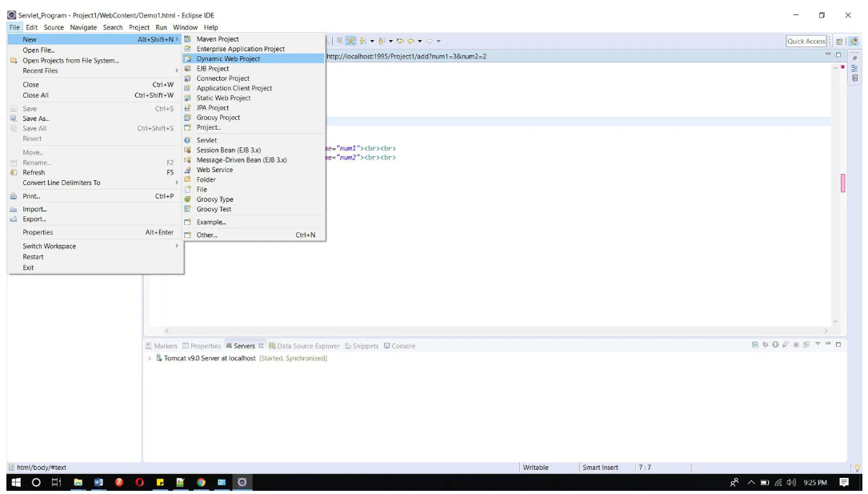The width and height of the screenshot is (868, 494).
Task: Click the Folder icon in New submenu
Action: pyautogui.click(x=187, y=179)
